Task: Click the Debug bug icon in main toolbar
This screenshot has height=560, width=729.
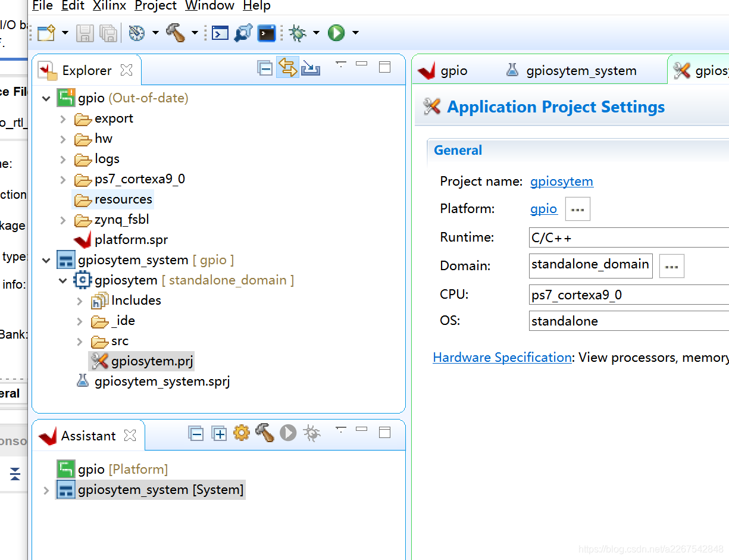Action: tap(298, 33)
